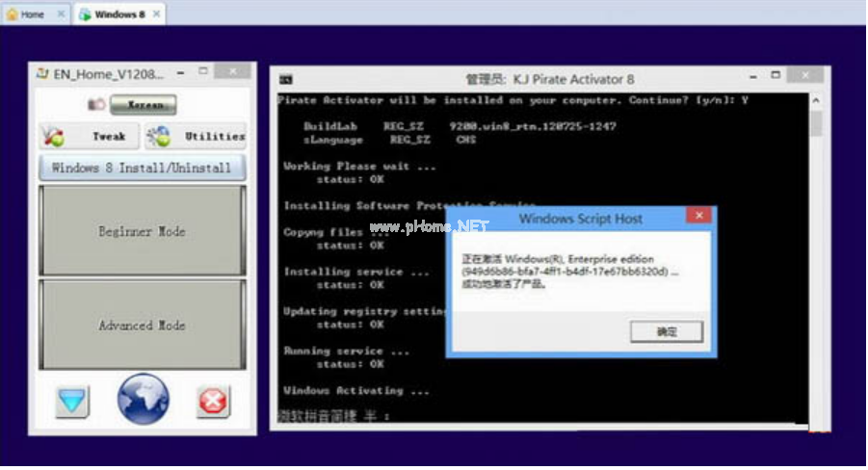Screen dimensions: 868x470
Task: Click the camera icon beside Korean
Action: (x=96, y=104)
